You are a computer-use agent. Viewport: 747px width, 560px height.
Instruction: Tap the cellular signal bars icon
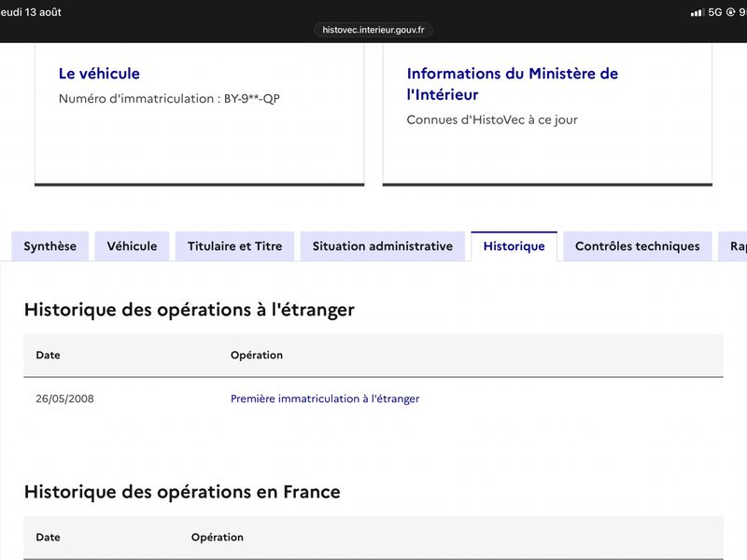pyautogui.click(x=698, y=12)
